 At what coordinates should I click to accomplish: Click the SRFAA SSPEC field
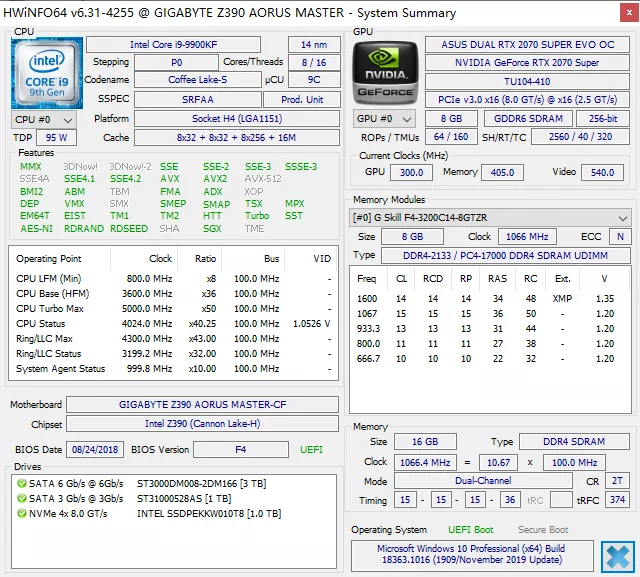pyautogui.click(x=198, y=100)
